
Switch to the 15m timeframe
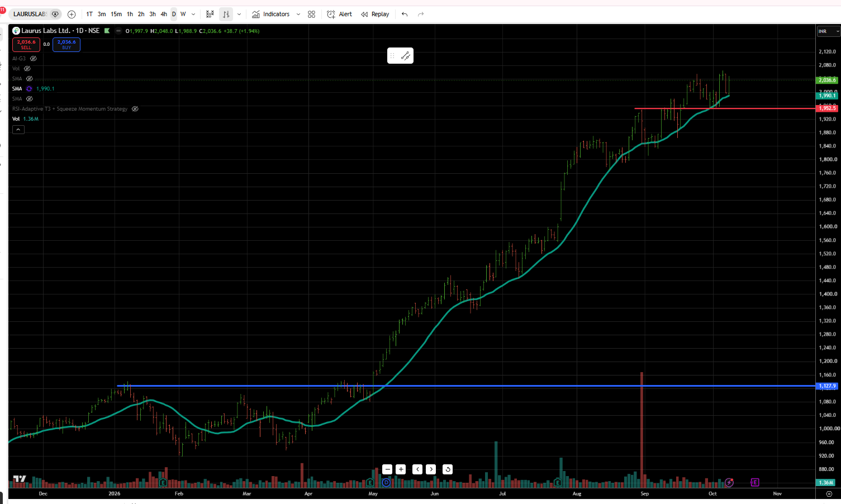click(116, 14)
